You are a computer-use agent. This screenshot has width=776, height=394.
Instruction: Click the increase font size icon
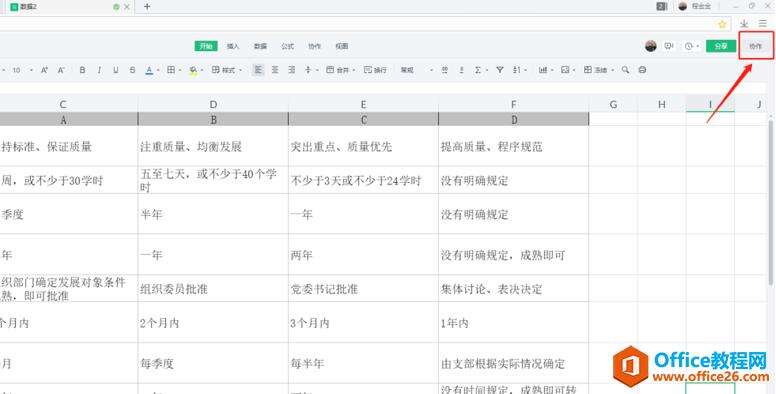(x=45, y=70)
